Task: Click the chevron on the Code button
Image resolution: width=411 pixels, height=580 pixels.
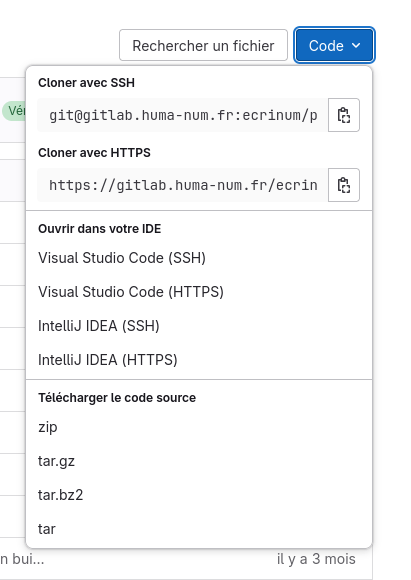Action: (356, 45)
